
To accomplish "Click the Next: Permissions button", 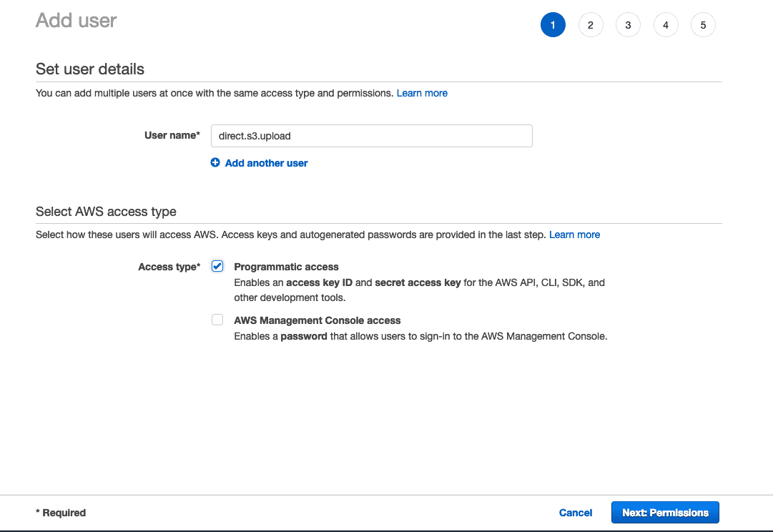I will (x=665, y=513).
